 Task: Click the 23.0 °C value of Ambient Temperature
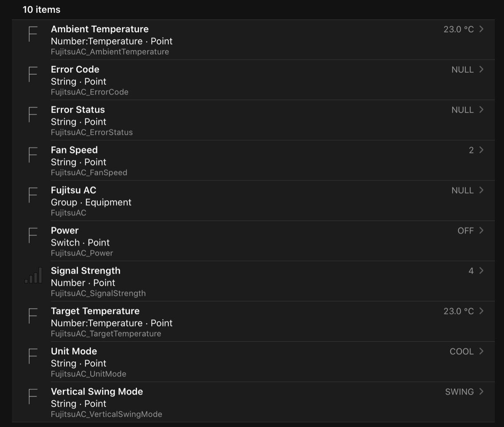click(459, 29)
